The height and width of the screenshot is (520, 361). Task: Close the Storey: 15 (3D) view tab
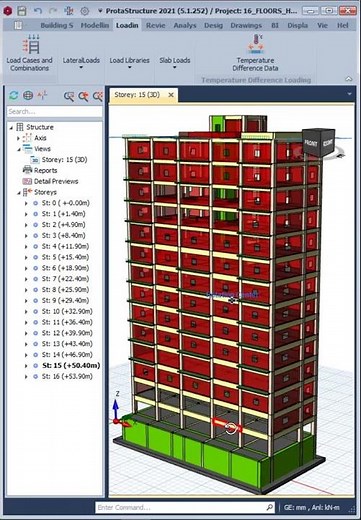pos(171,95)
